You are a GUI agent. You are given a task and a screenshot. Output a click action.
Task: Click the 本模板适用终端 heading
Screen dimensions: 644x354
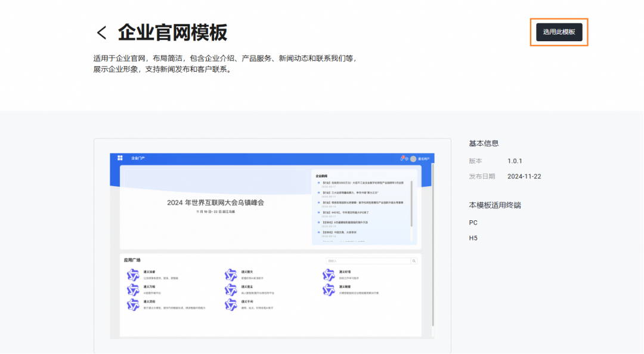pyautogui.click(x=495, y=205)
